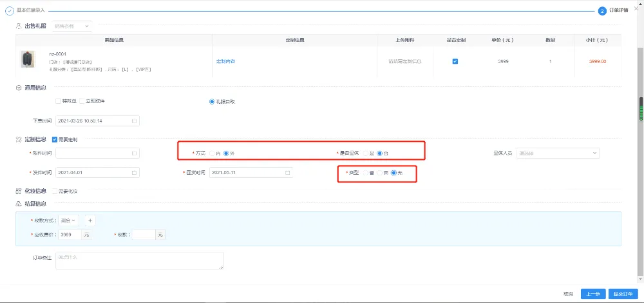The height and width of the screenshot is (303, 644).
Task: Click the 订单备注 text area
Action: click(x=139, y=260)
